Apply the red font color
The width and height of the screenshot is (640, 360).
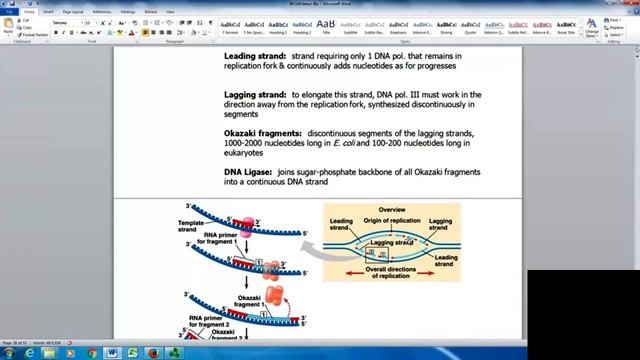pyautogui.click(x=131, y=33)
